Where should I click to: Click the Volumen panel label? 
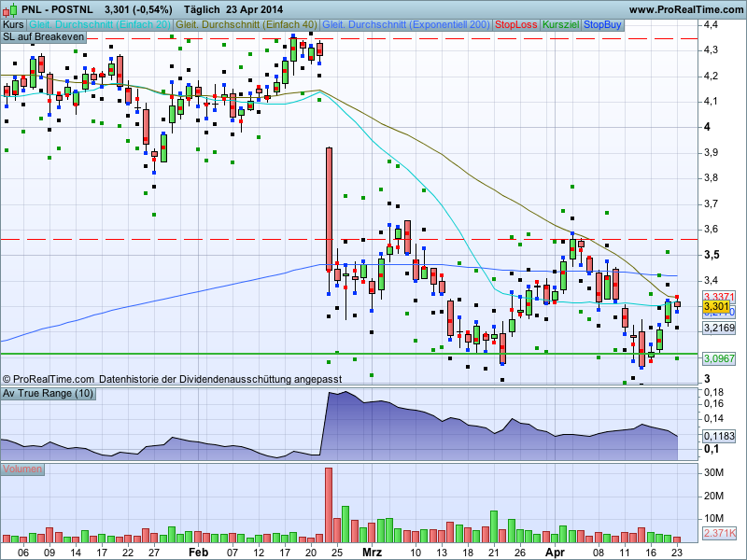pos(23,469)
